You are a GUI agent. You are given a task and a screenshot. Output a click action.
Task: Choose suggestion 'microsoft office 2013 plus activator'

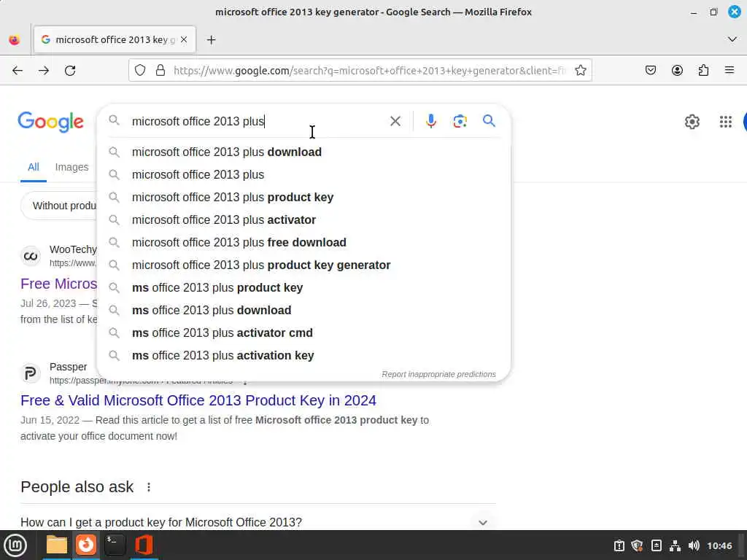(x=303, y=219)
